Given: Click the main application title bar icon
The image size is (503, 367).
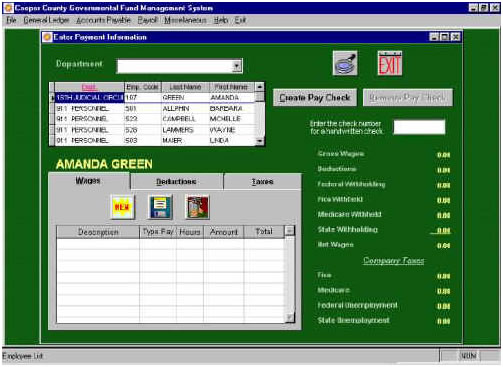Looking at the screenshot, I should [8, 8].
